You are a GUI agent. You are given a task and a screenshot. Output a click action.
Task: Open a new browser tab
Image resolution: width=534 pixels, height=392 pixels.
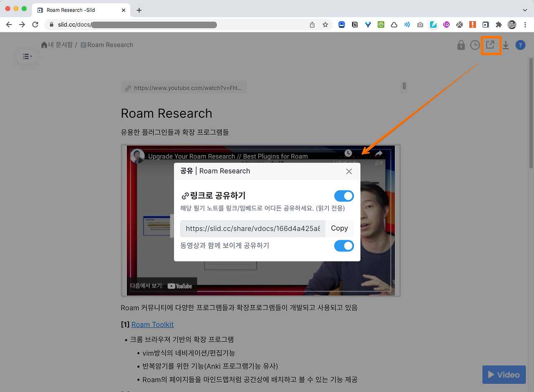pos(139,10)
